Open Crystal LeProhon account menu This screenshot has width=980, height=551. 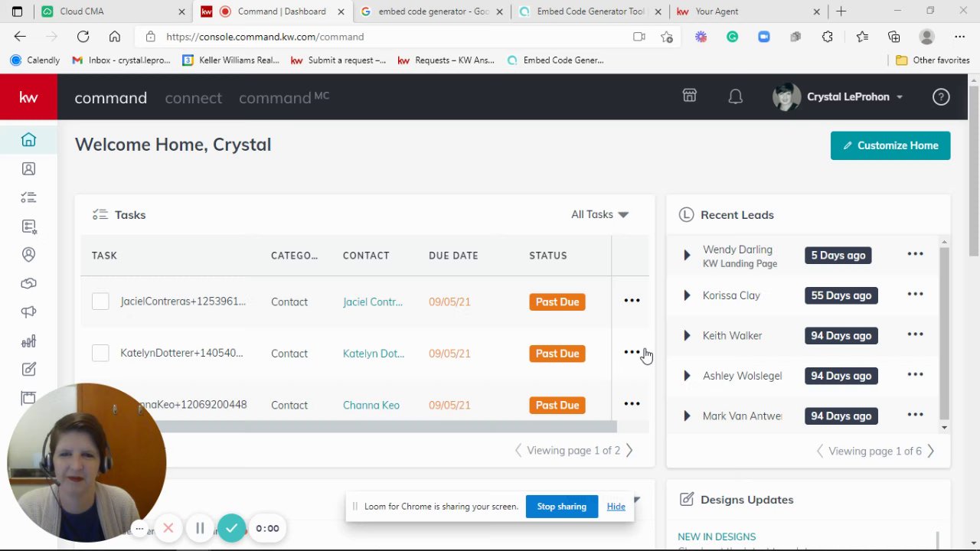point(838,97)
